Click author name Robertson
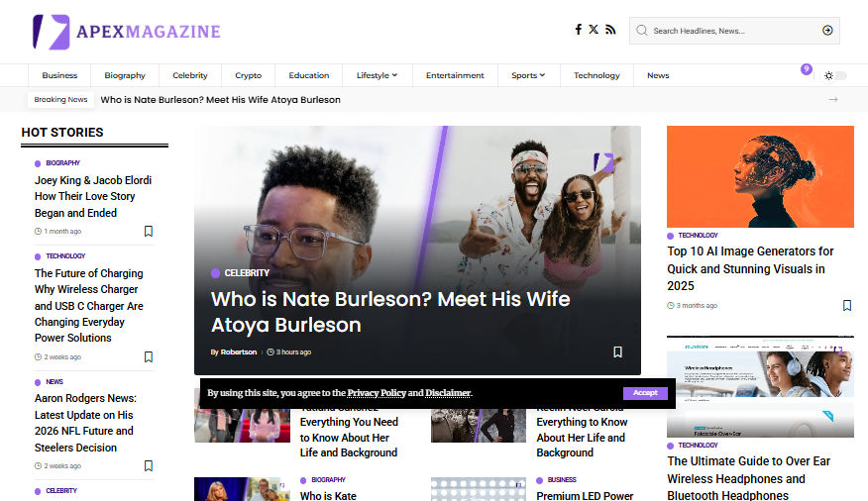Viewport: 868px width, 501px height. [239, 352]
